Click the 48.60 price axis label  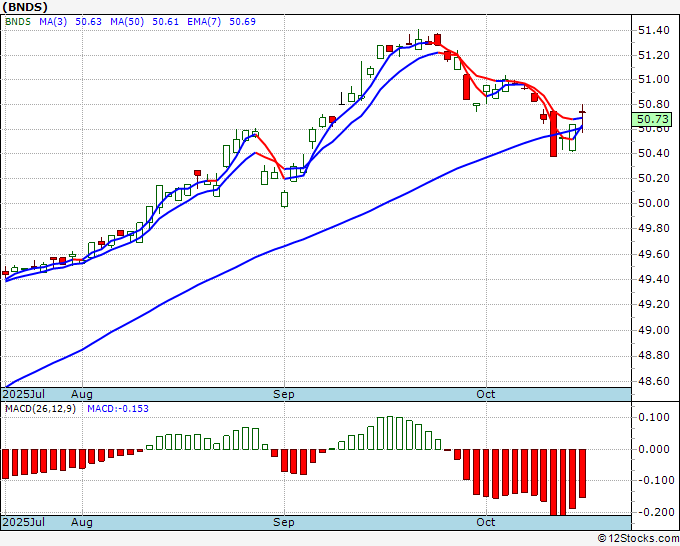coord(654,381)
